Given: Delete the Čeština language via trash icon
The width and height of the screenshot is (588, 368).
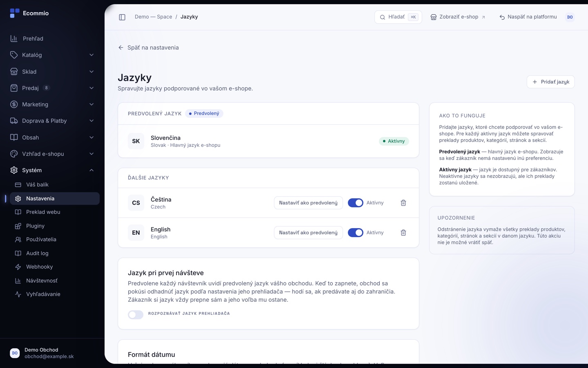Looking at the screenshot, I should click(x=403, y=203).
